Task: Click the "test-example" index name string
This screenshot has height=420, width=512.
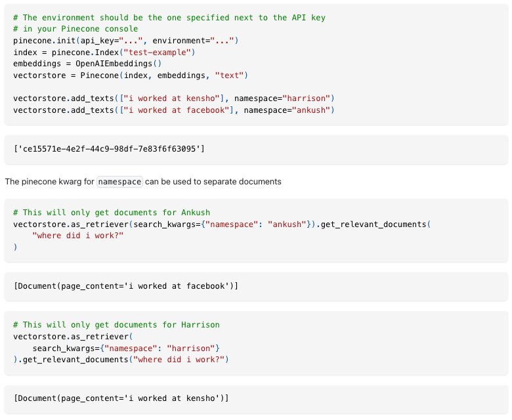Action: tap(158, 52)
